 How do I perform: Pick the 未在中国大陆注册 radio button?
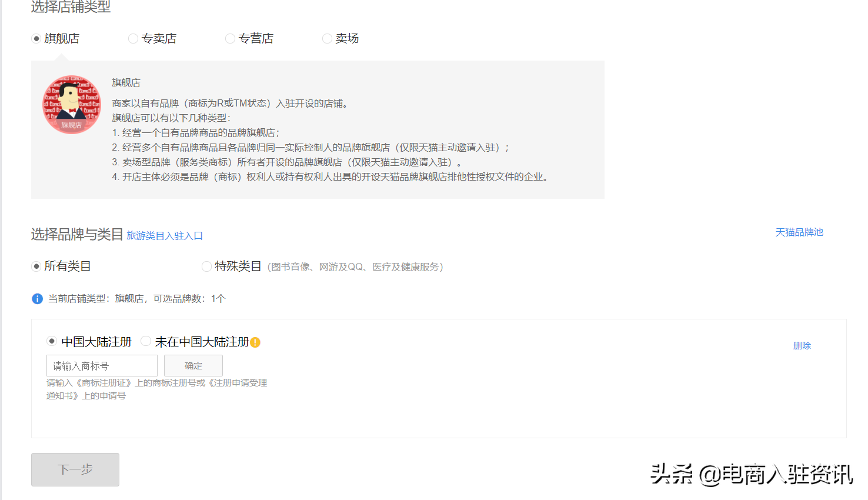(146, 341)
